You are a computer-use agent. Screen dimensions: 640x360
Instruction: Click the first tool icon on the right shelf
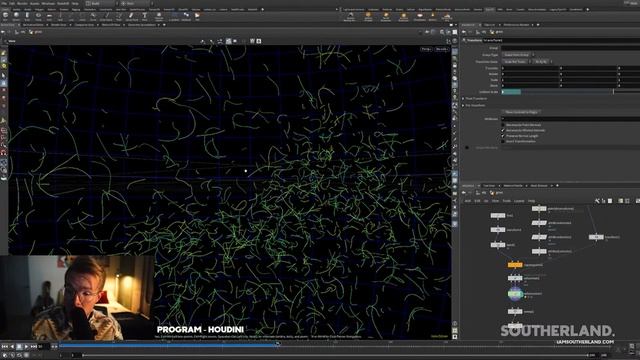350,16
